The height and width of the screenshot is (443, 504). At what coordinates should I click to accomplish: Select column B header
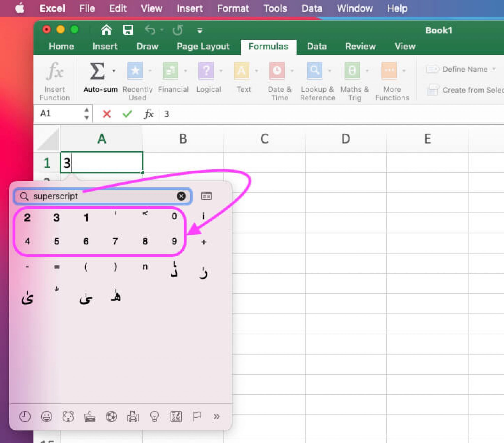183,139
